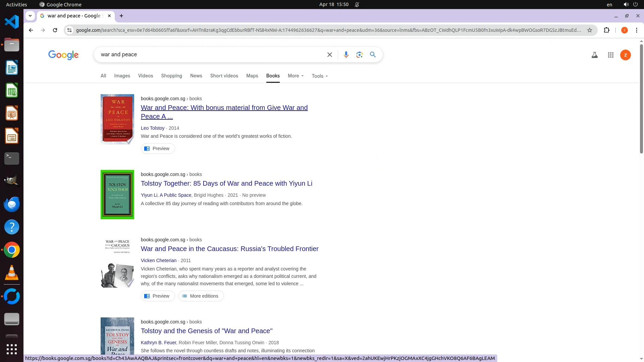Viewport: 644px width, 362px height.
Task: Open the tab search dropdown arrow
Action: [30, 16]
